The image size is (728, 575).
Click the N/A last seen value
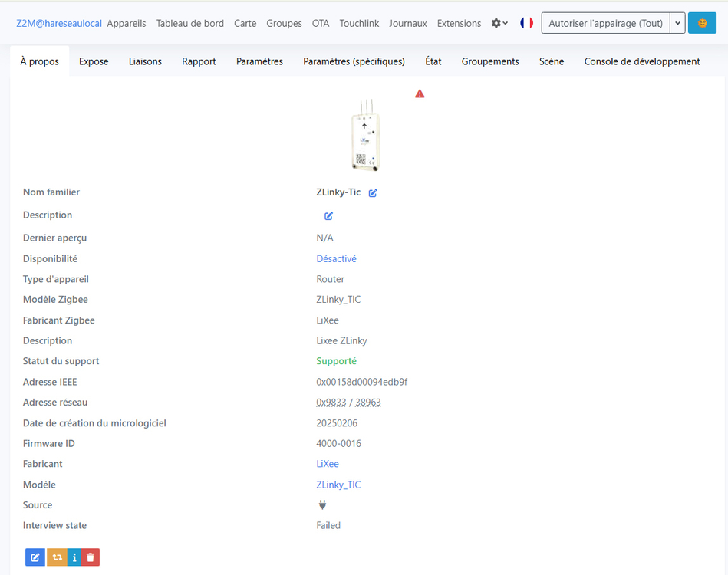coord(324,238)
